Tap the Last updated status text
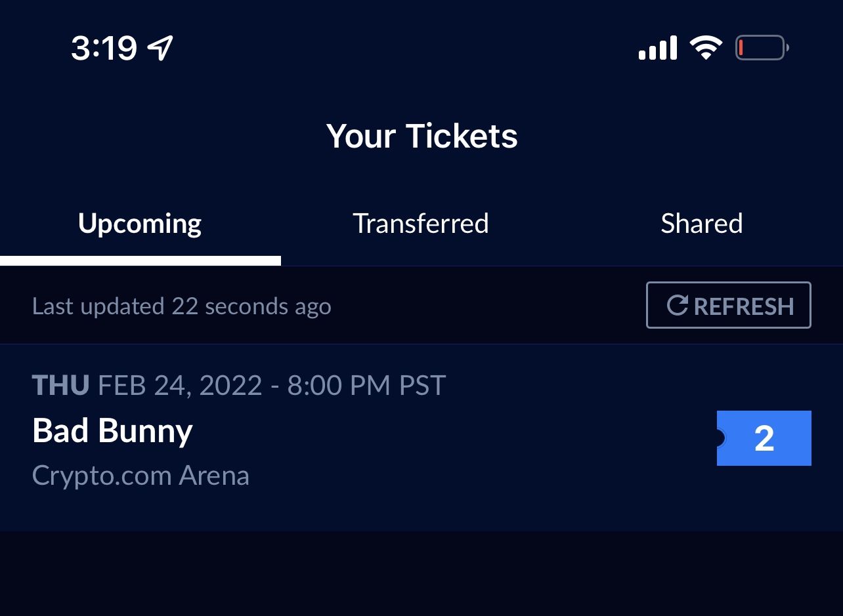 (x=182, y=305)
